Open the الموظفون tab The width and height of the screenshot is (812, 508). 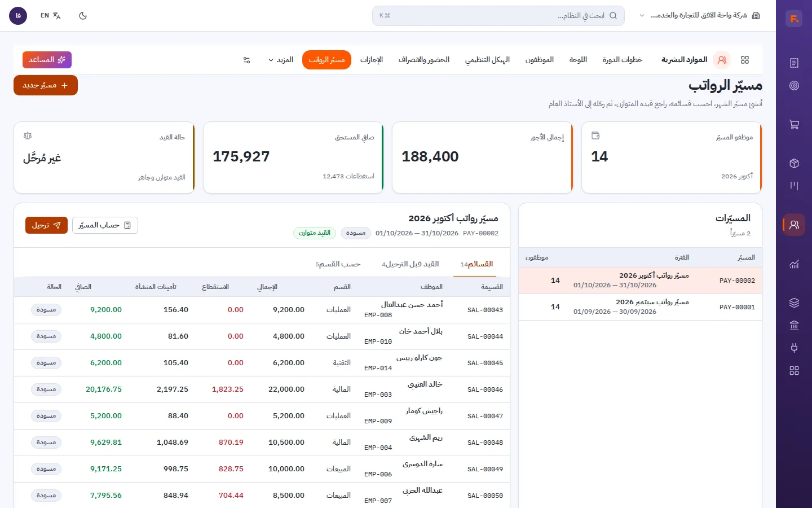pos(540,60)
